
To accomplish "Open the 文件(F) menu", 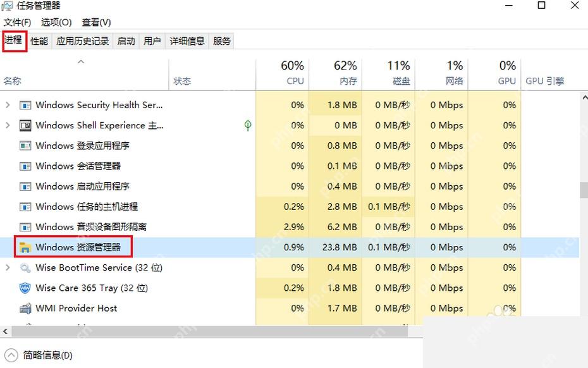I will click(17, 23).
